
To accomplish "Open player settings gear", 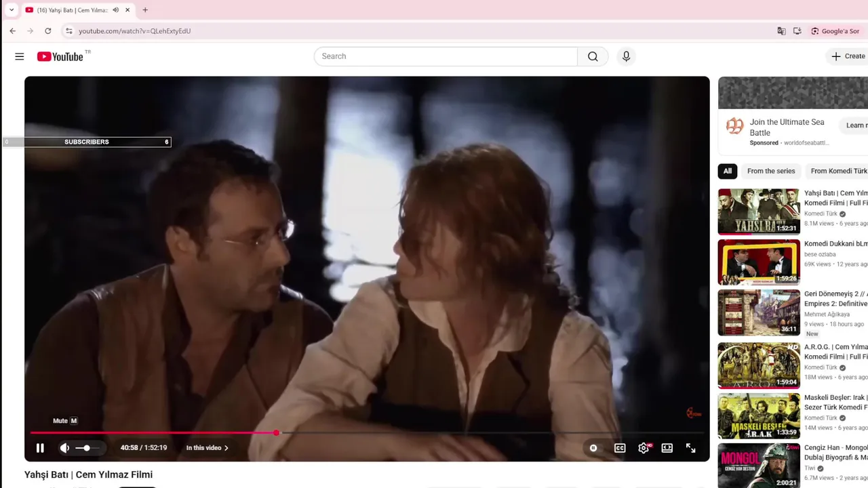I will pyautogui.click(x=644, y=448).
